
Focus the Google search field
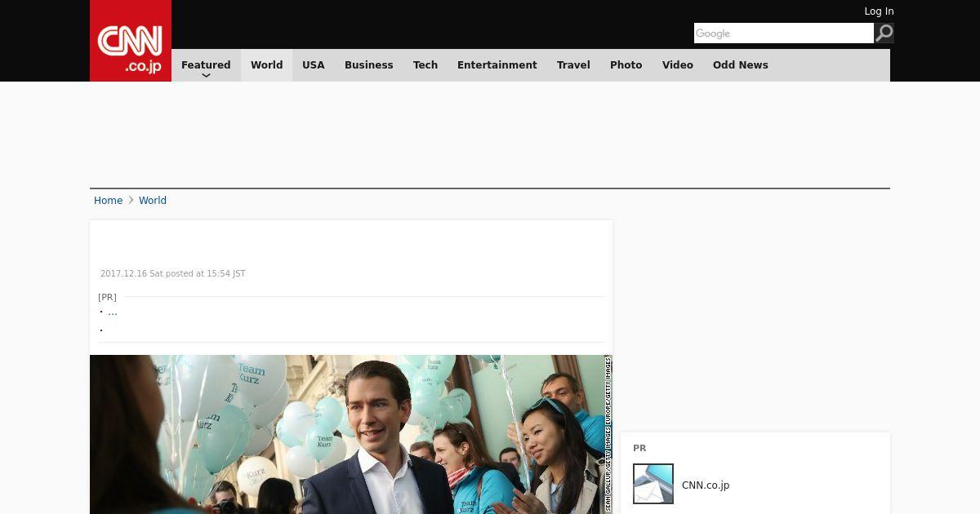tap(784, 33)
